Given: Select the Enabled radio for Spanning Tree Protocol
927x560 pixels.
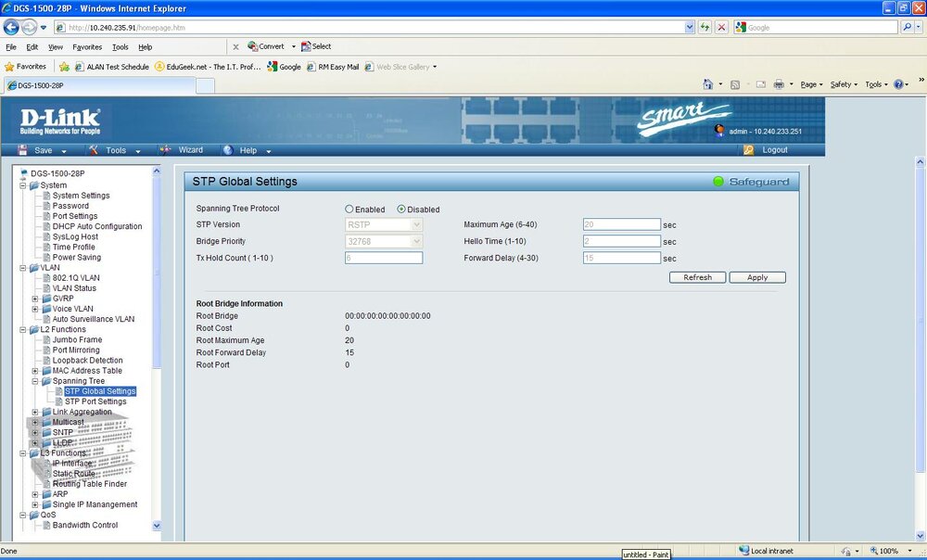Looking at the screenshot, I should (x=349, y=210).
